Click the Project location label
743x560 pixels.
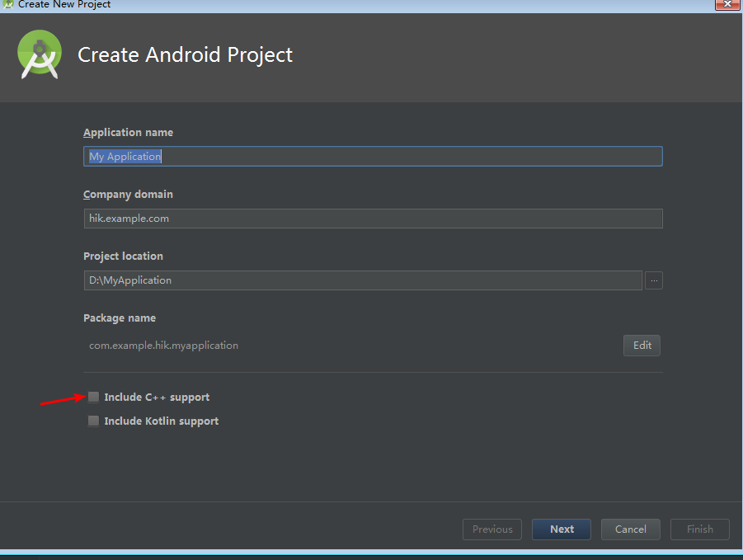123,256
